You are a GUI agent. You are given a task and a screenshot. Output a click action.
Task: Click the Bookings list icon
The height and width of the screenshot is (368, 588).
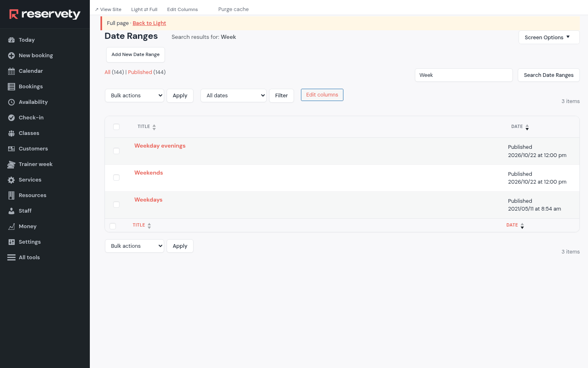click(11, 87)
